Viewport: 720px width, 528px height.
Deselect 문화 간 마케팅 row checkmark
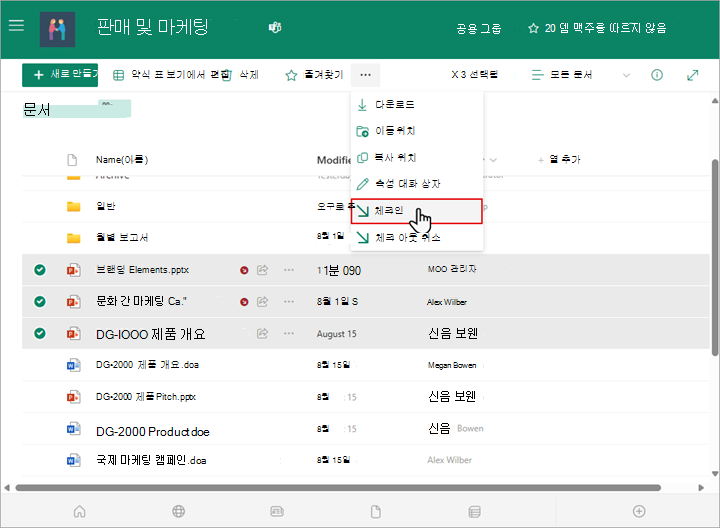pyautogui.click(x=40, y=302)
